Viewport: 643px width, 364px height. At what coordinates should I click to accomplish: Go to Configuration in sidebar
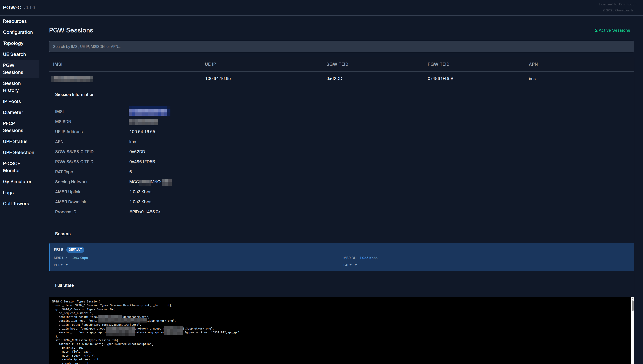click(18, 32)
